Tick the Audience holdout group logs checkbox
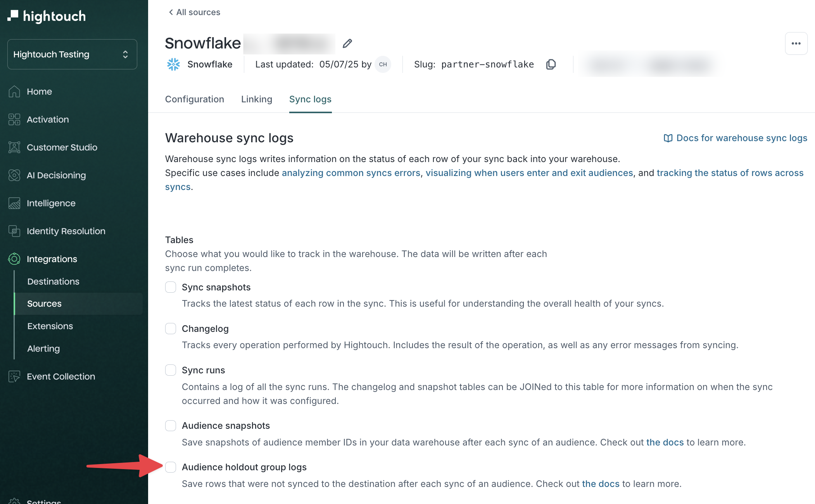 pos(171,467)
